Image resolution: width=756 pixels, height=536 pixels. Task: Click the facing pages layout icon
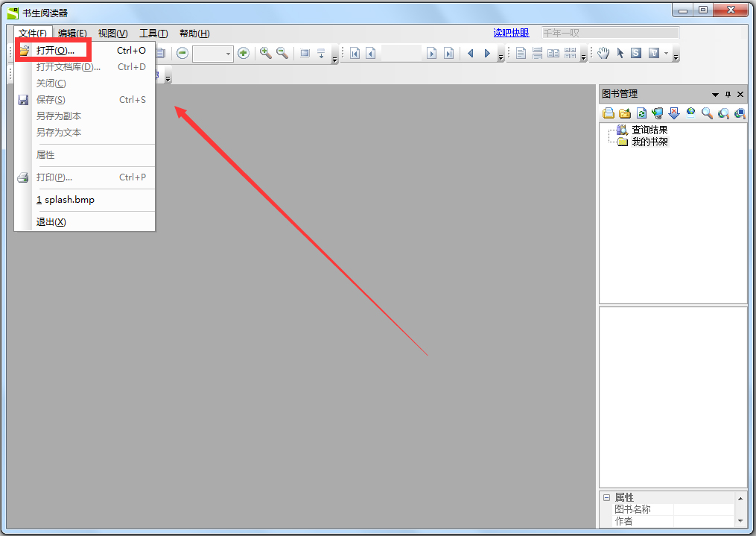pyautogui.click(x=553, y=53)
